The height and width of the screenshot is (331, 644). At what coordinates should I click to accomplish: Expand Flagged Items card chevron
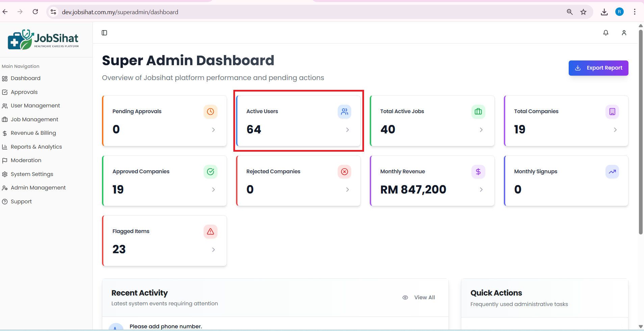pyautogui.click(x=213, y=250)
